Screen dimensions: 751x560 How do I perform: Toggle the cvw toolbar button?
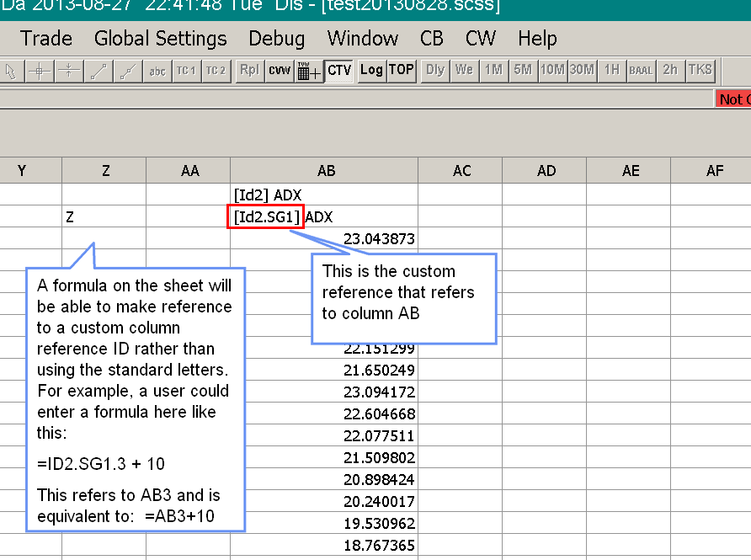click(280, 71)
